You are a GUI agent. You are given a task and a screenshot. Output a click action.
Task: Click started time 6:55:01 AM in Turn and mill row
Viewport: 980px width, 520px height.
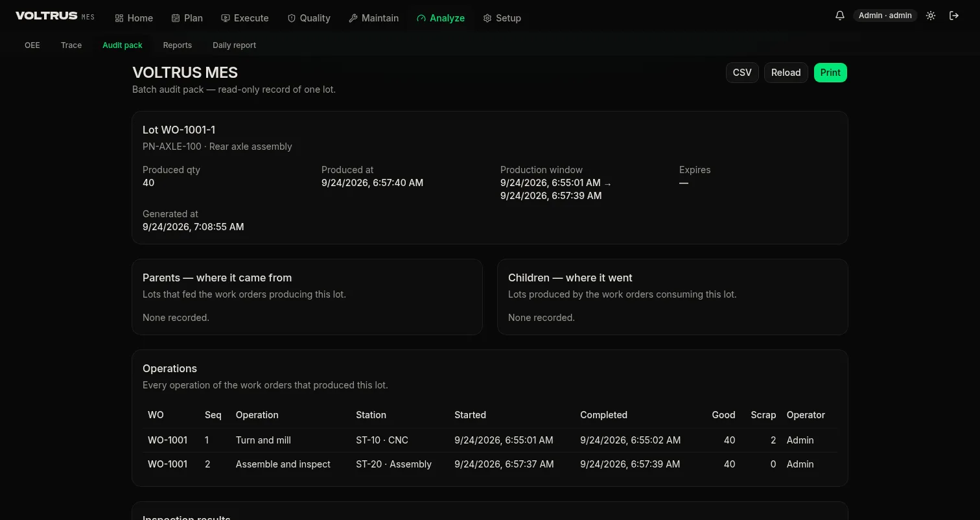click(x=504, y=440)
